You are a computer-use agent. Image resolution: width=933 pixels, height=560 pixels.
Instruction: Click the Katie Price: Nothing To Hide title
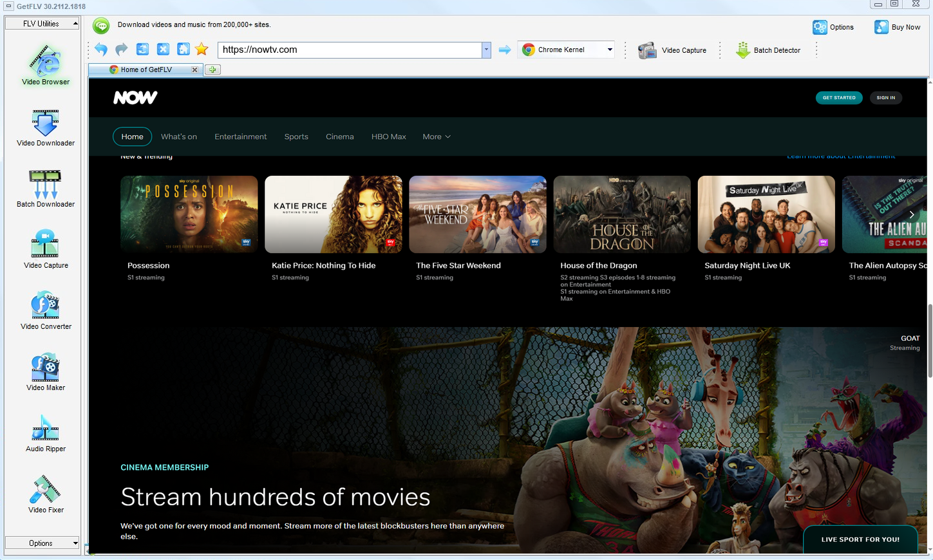point(323,265)
